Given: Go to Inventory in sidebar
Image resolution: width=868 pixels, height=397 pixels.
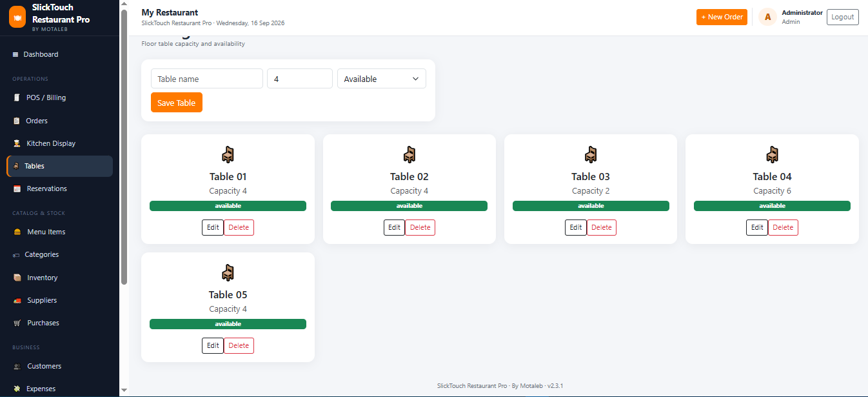Looking at the screenshot, I should click(59, 278).
